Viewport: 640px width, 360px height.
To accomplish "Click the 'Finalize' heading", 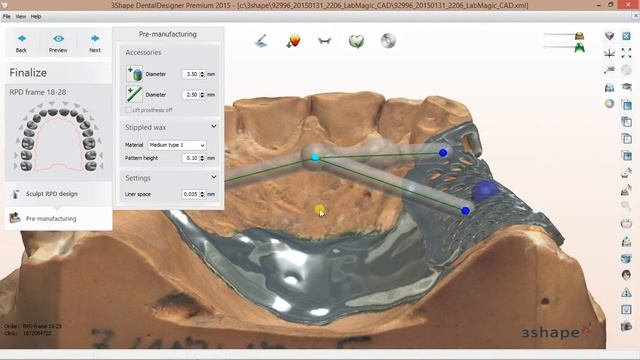I will click(x=28, y=73).
